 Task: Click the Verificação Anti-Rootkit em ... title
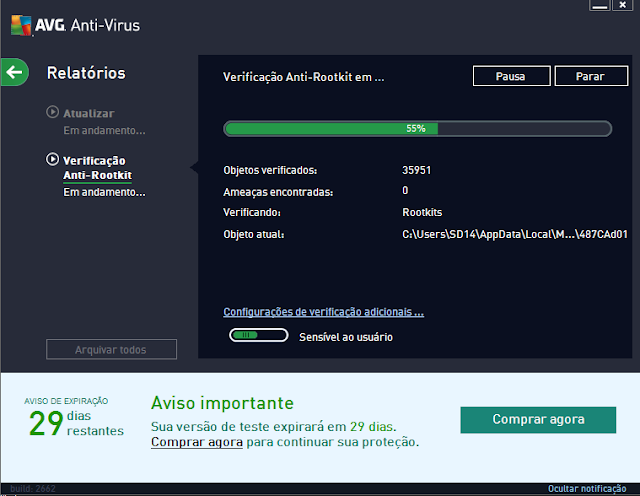[x=304, y=77]
